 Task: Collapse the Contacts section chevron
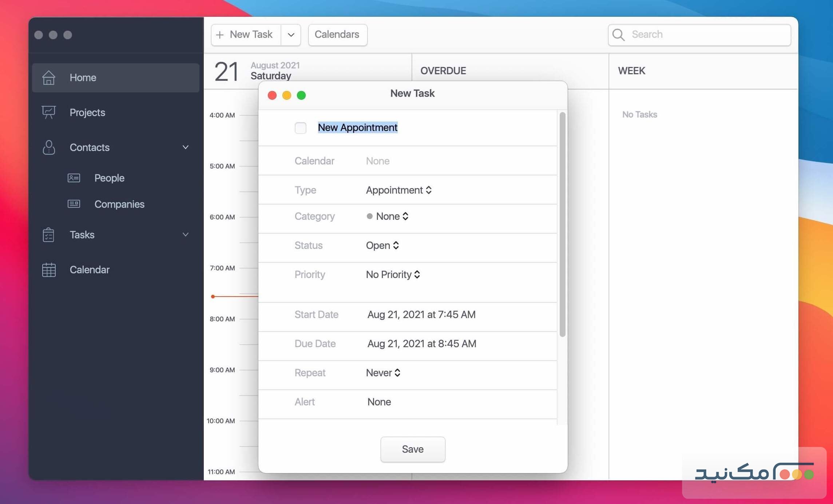tap(186, 147)
